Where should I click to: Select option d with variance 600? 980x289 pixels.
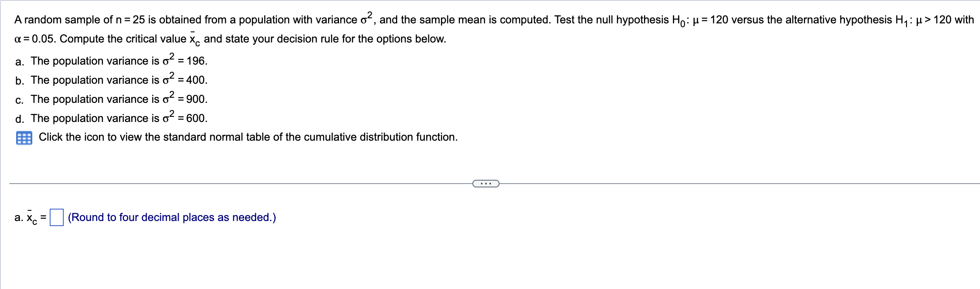point(110,118)
